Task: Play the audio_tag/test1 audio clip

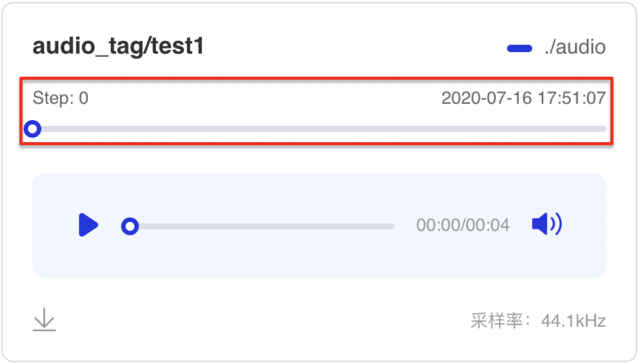Action: 88,225
